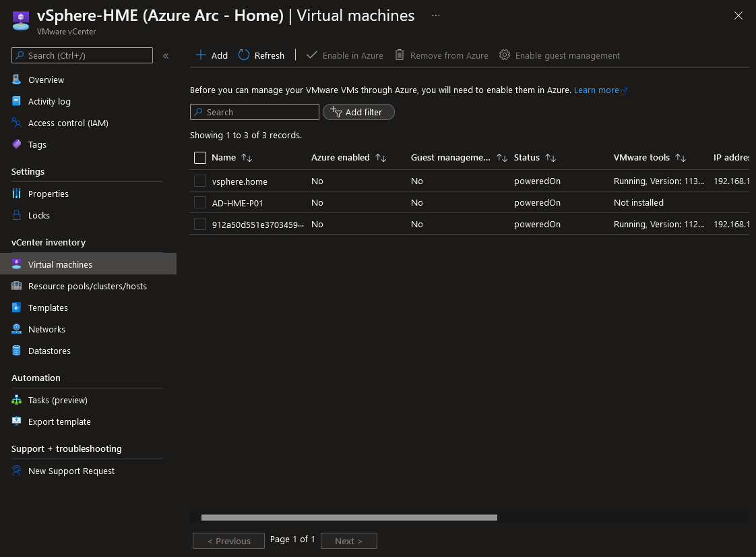Click the Templates icon
Screen dimensions: 756x557
[16, 307]
